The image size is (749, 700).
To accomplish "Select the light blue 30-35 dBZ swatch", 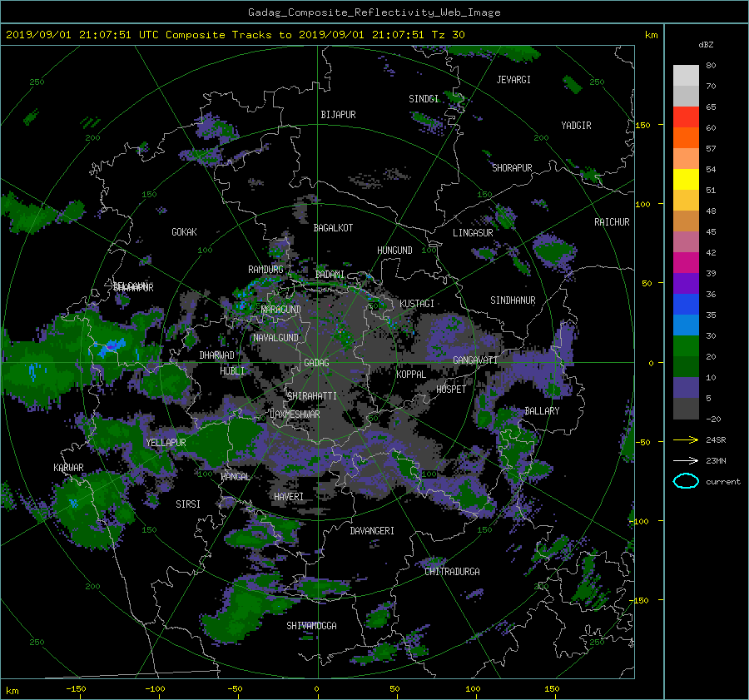I will (686, 325).
